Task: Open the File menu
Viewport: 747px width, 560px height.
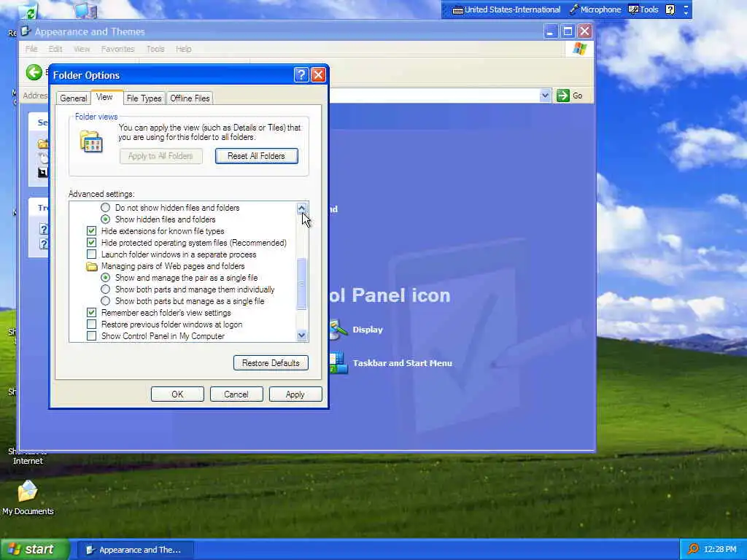Action: coord(31,49)
